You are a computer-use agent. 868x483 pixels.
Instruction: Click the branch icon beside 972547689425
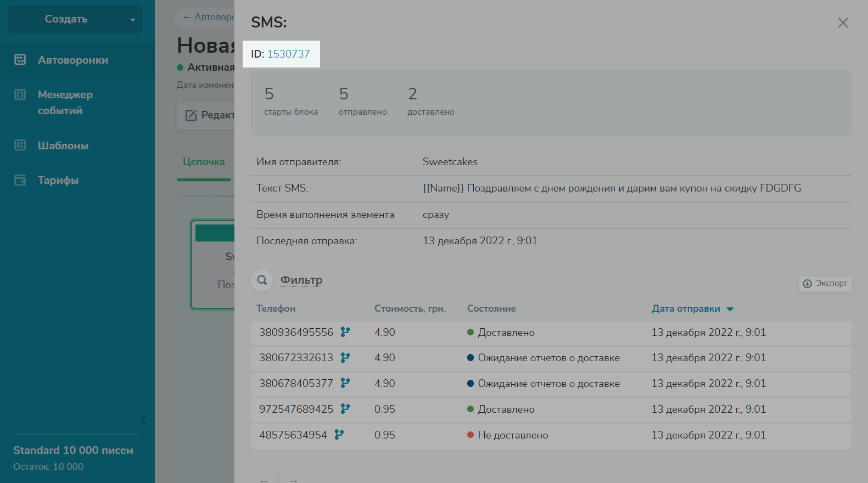coord(345,409)
